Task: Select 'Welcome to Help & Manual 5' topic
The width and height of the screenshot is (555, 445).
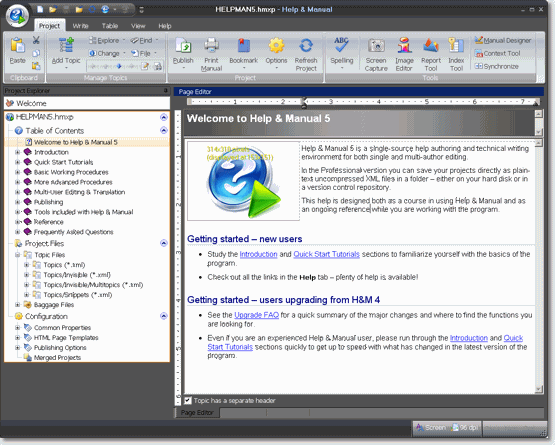Action: click(75, 142)
